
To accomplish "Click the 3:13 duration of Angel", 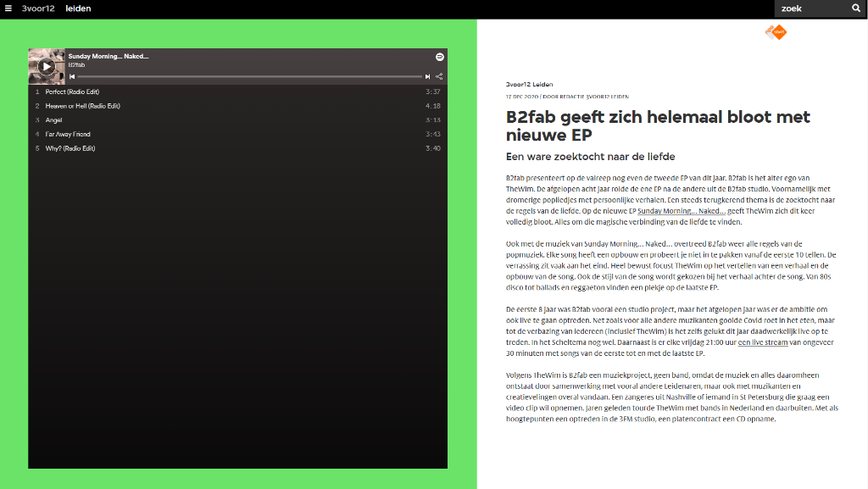I will pos(433,120).
